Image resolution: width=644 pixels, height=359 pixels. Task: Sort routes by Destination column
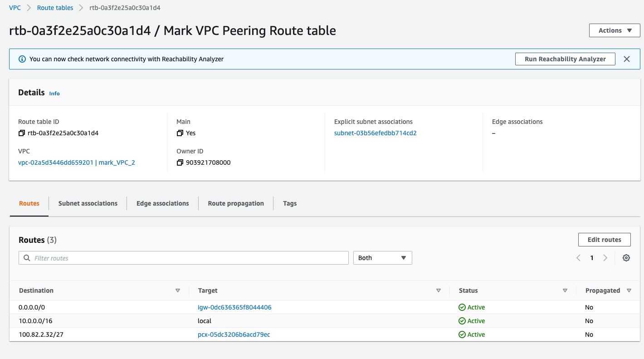click(177, 290)
